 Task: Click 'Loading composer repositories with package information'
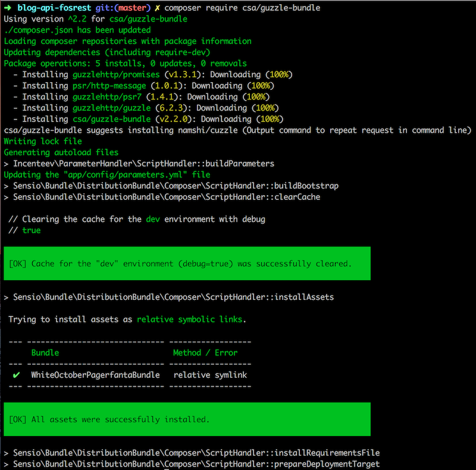click(x=127, y=41)
